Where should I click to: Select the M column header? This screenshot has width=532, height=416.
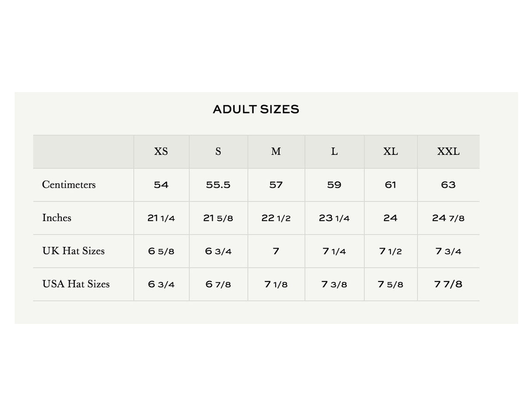point(276,152)
